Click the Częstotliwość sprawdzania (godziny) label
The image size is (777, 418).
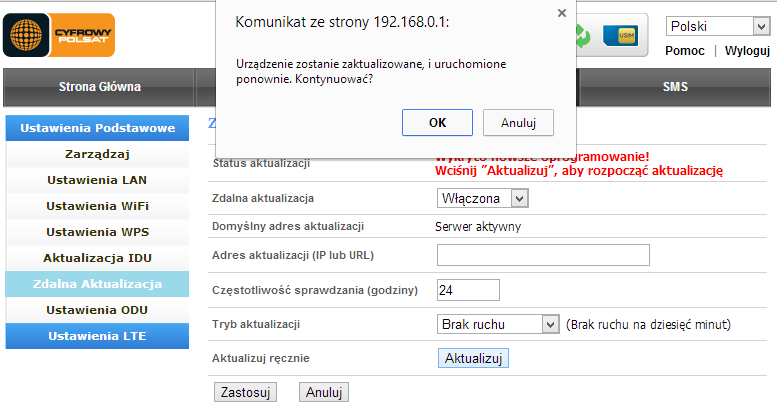tap(315, 290)
